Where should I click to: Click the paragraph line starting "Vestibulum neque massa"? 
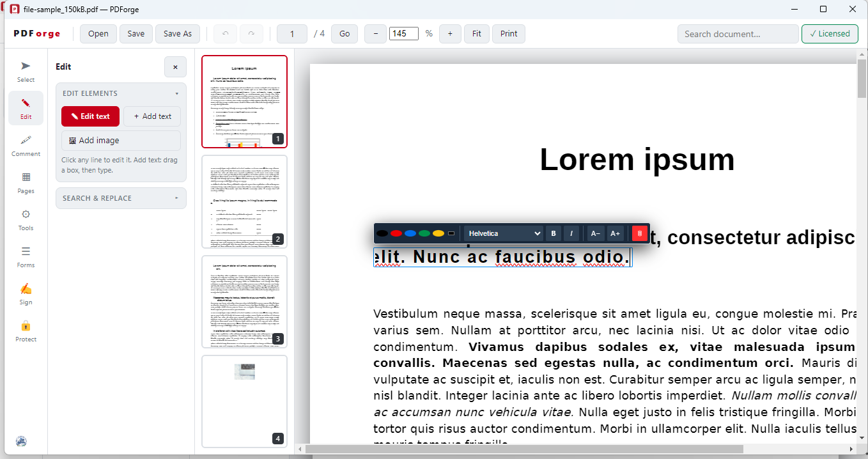point(615,314)
